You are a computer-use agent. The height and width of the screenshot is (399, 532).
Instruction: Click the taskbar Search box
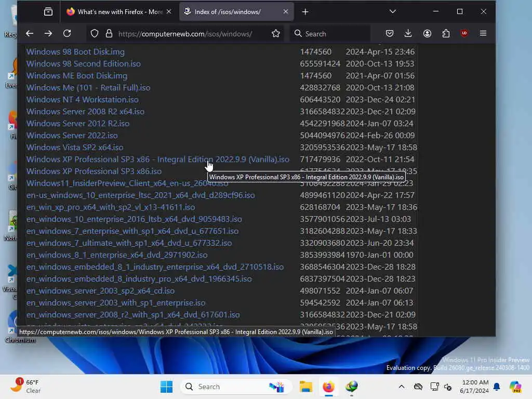(x=236, y=387)
